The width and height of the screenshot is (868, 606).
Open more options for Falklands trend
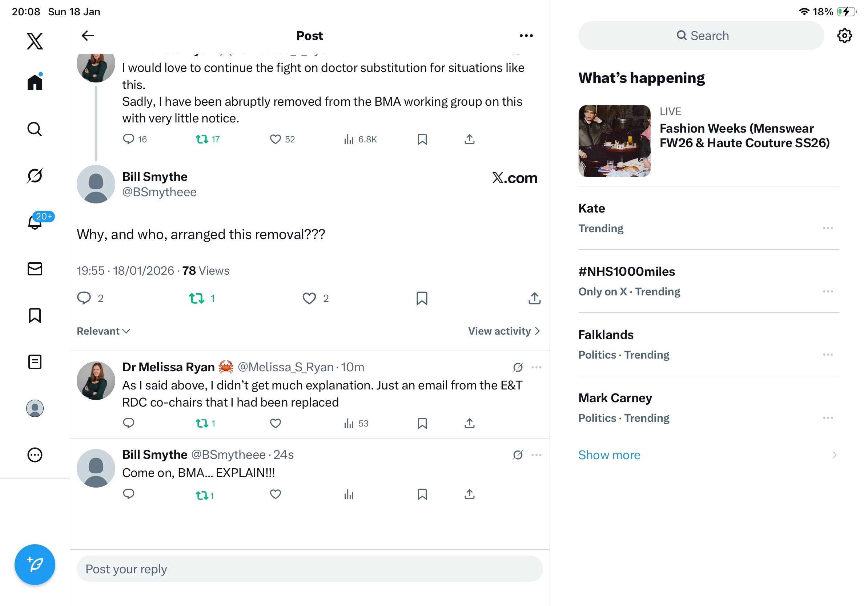click(x=828, y=355)
